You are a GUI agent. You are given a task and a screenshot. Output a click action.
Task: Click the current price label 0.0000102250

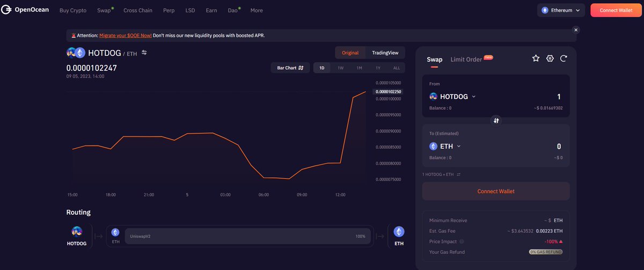click(x=389, y=92)
